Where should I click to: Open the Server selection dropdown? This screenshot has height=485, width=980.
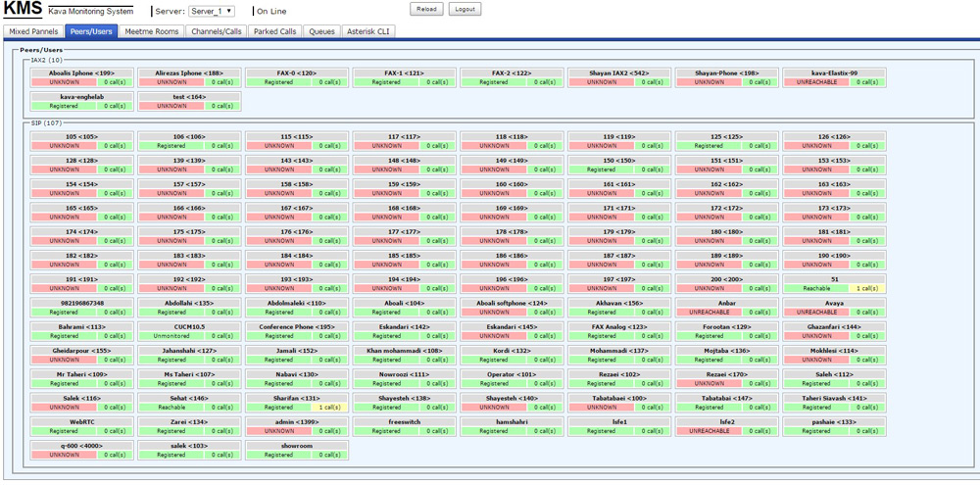click(x=210, y=11)
